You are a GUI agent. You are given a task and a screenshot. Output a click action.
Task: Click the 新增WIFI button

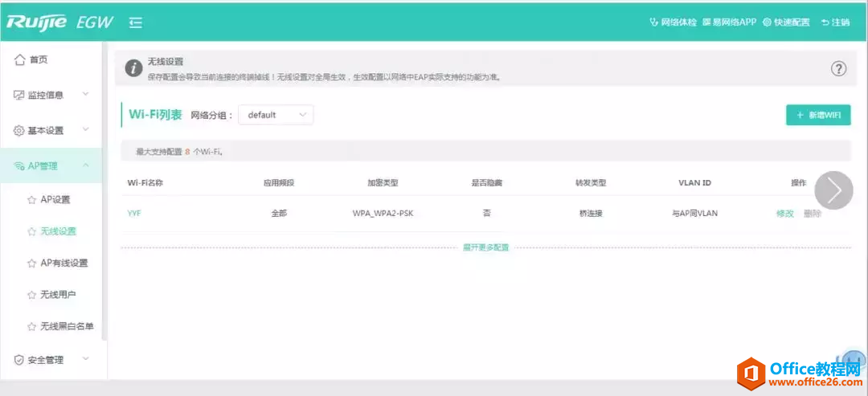pyautogui.click(x=818, y=115)
